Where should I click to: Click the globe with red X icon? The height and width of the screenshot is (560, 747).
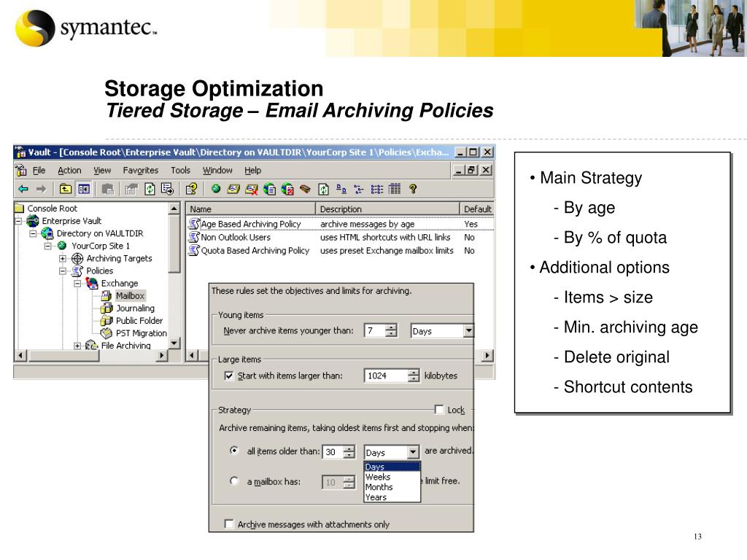point(287,189)
